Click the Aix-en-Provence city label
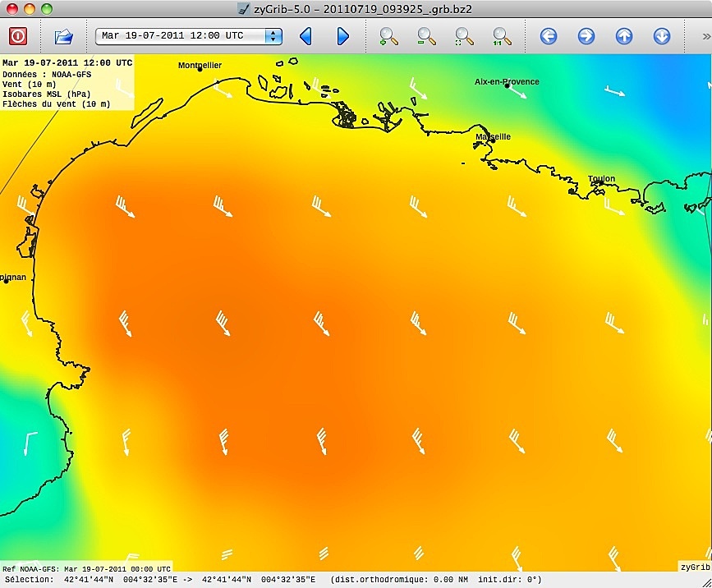The width and height of the screenshot is (712, 588). (x=507, y=81)
